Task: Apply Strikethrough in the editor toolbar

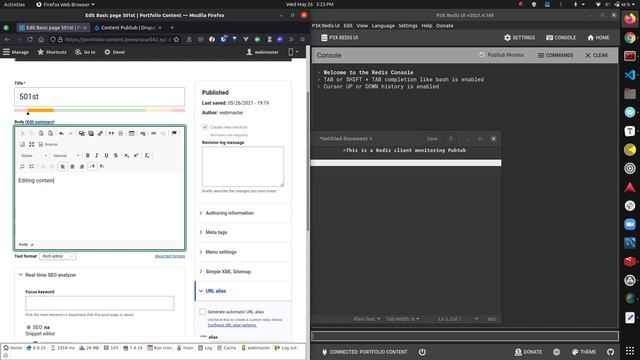Action: 116,156
